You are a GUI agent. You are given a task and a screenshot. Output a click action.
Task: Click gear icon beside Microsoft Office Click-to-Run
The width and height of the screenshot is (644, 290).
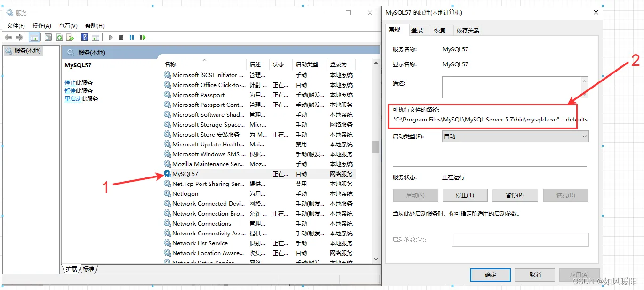[168, 85]
